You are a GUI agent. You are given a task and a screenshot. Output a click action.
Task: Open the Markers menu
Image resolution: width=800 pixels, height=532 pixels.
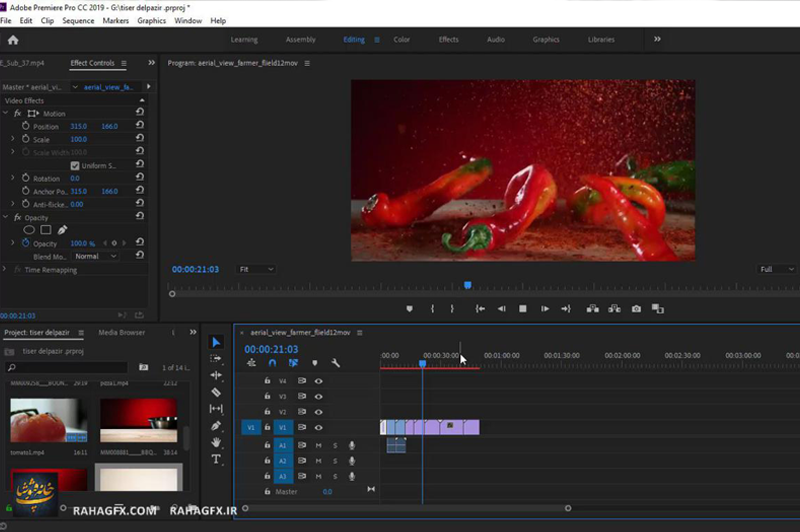click(x=115, y=20)
